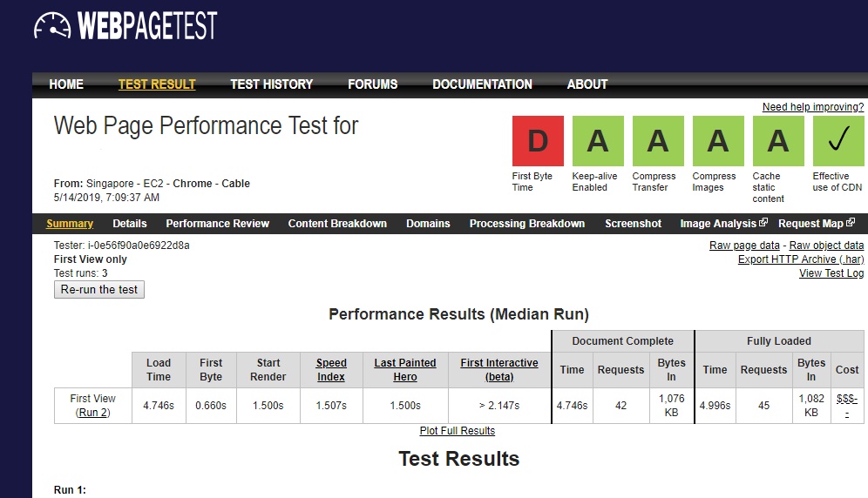This screenshot has height=498, width=868.
Task: Click the Speed Index column header link
Action: click(x=331, y=370)
